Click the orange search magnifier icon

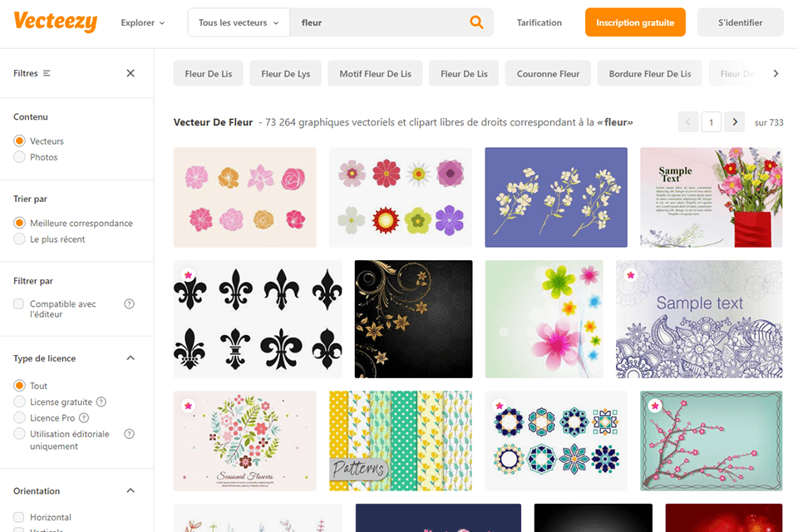[475, 22]
